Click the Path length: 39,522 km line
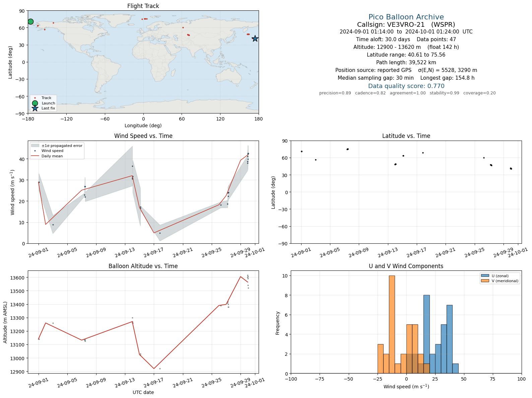The height and width of the screenshot is (398, 532). click(x=406, y=63)
